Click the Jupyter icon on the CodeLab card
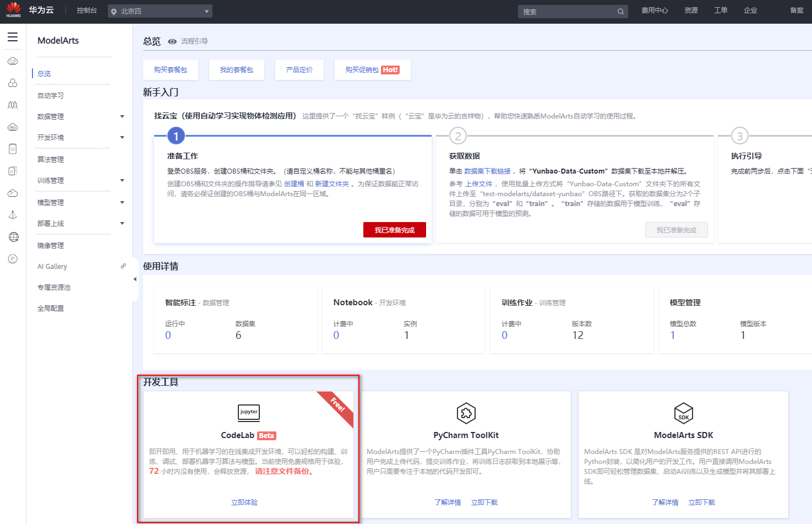Viewport: 812px width, 524px height. [x=249, y=412]
